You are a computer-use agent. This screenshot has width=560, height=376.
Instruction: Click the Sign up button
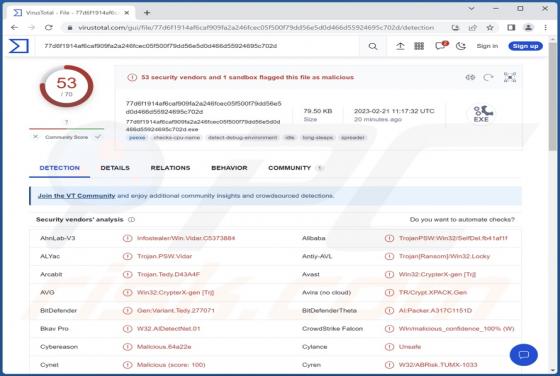[525, 46]
